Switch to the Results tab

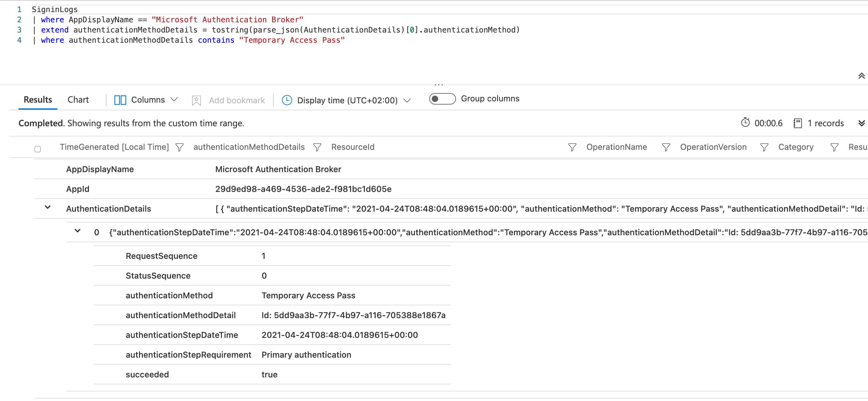[38, 100]
